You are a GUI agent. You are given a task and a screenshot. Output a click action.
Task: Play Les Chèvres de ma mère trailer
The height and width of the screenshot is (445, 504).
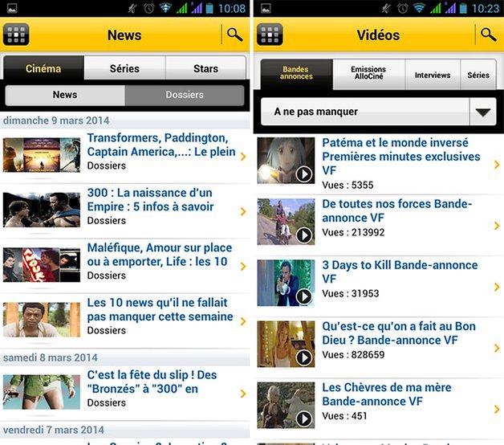tap(303, 418)
